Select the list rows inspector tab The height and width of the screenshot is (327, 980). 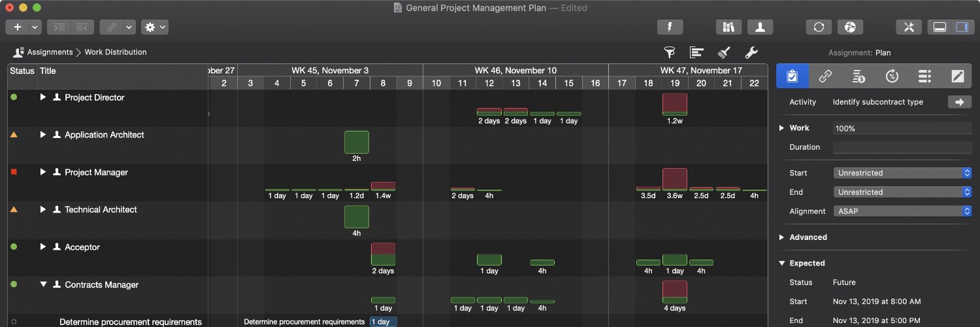point(924,77)
